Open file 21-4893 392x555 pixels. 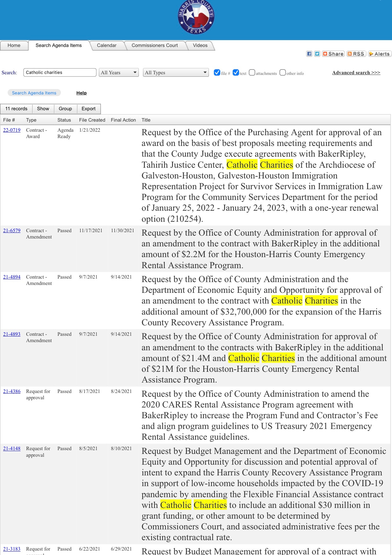tap(12, 334)
